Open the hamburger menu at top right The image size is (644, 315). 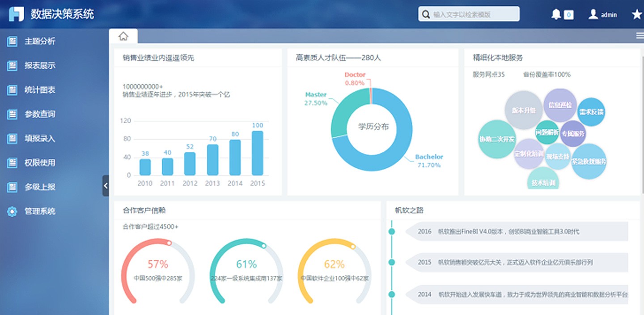640,36
